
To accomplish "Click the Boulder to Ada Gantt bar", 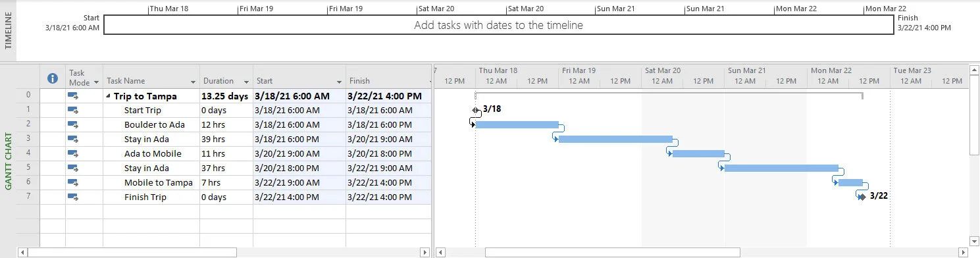I will [517, 124].
